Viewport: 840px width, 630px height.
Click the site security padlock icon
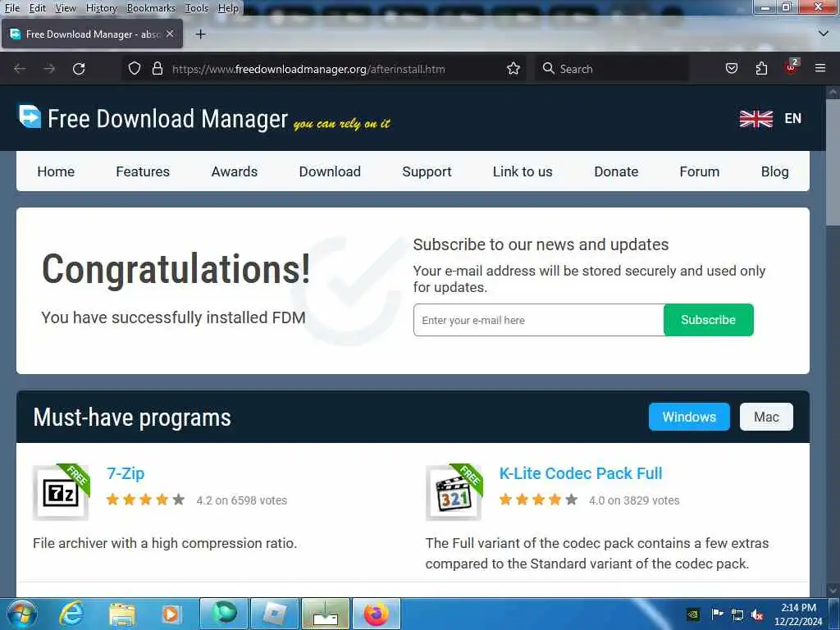click(157, 69)
